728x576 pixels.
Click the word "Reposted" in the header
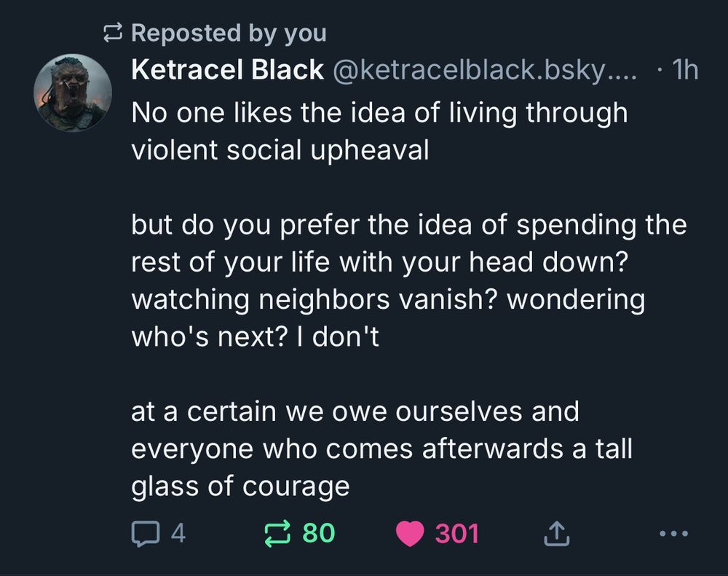186,33
